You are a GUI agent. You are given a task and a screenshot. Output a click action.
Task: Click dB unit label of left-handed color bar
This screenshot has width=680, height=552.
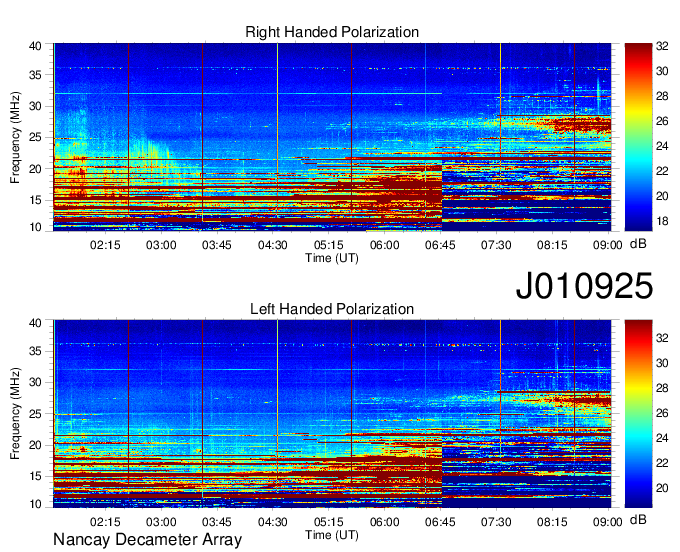[x=638, y=519]
